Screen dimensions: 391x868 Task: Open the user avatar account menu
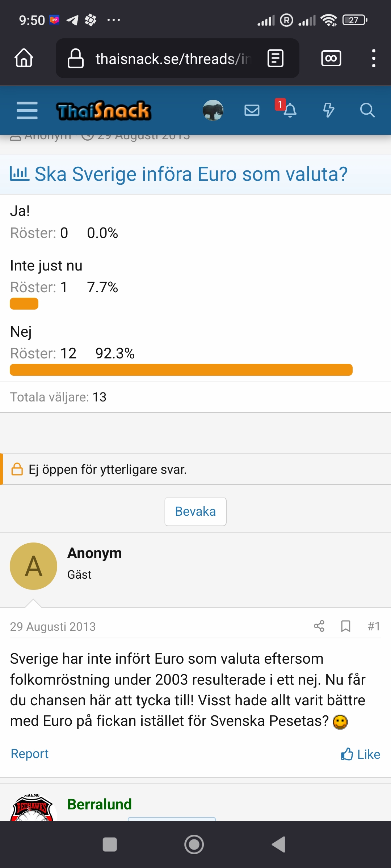click(x=213, y=110)
